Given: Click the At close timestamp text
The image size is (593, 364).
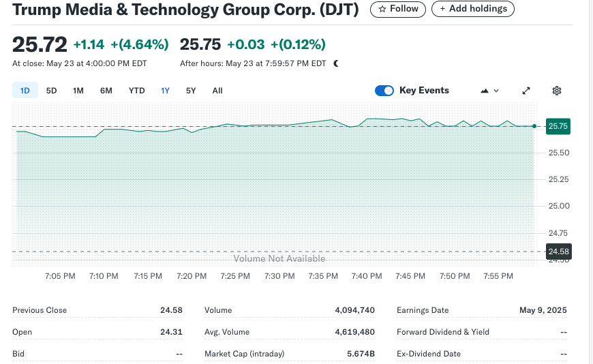Looking at the screenshot, I should [80, 63].
